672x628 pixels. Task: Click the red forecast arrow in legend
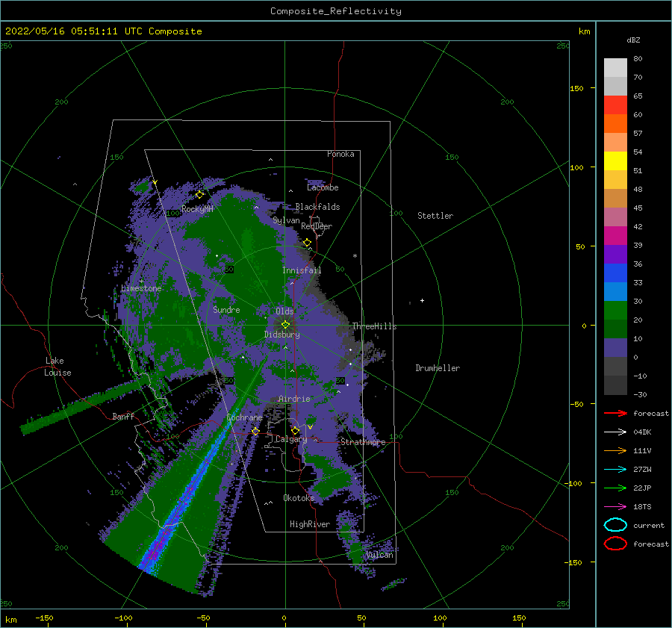(615, 413)
